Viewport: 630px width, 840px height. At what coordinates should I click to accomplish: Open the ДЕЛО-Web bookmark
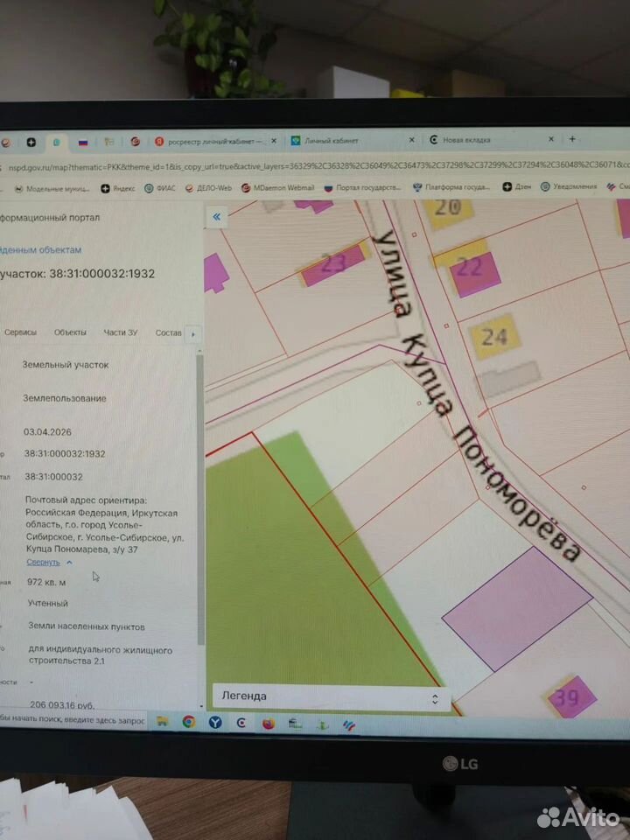tap(208, 188)
